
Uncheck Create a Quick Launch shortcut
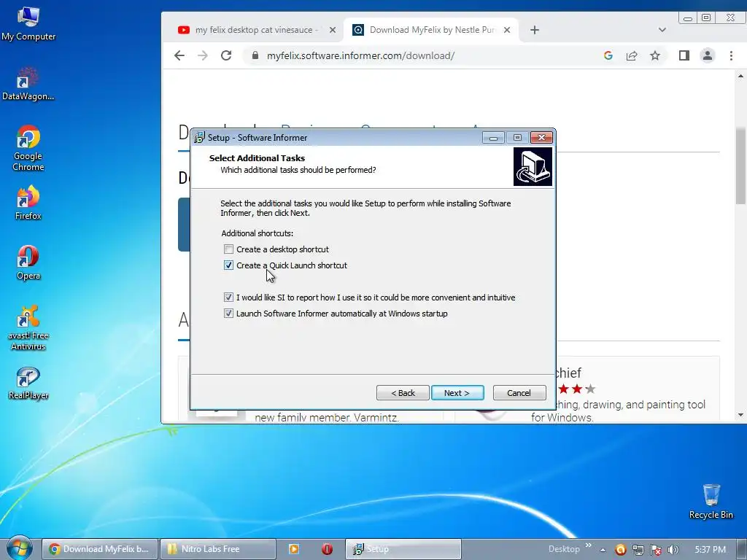pyautogui.click(x=228, y=265)
